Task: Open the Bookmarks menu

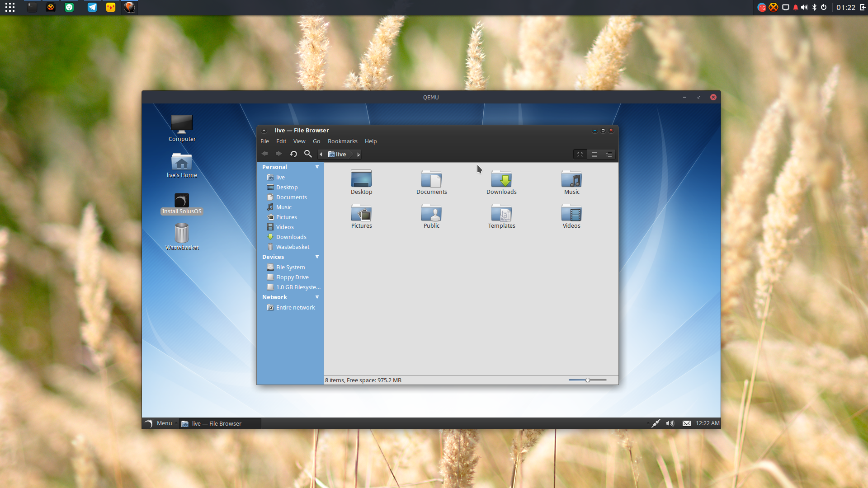Action: point(342,141)
